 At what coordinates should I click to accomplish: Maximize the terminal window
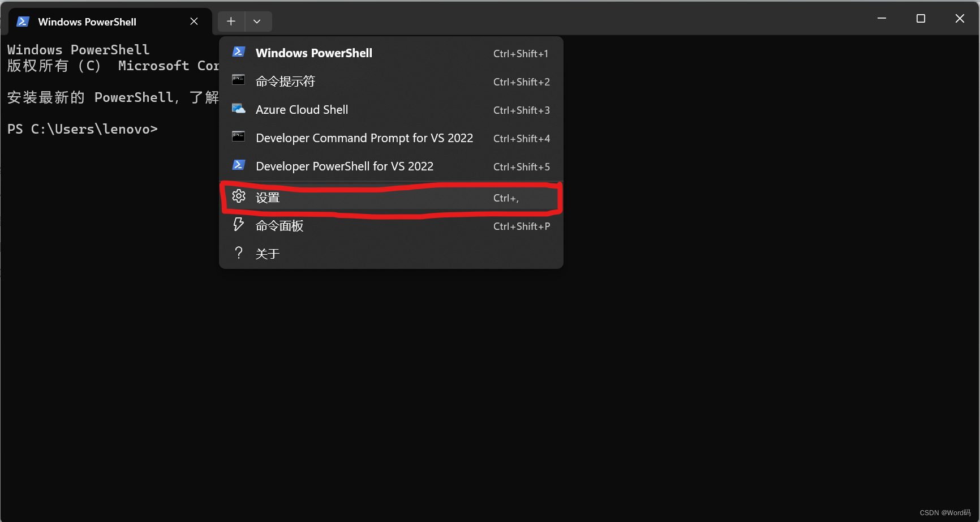(x=921, y=19)
